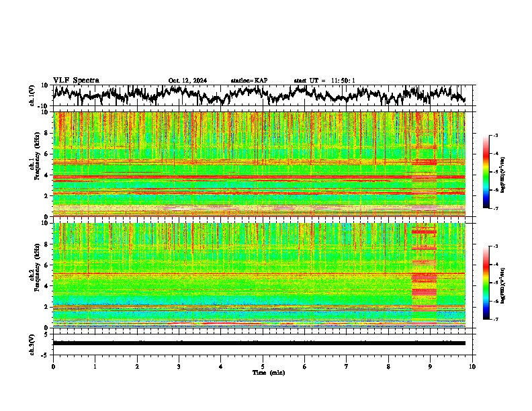Select the "start UT = 11:50: 1" text

[324, 81]
